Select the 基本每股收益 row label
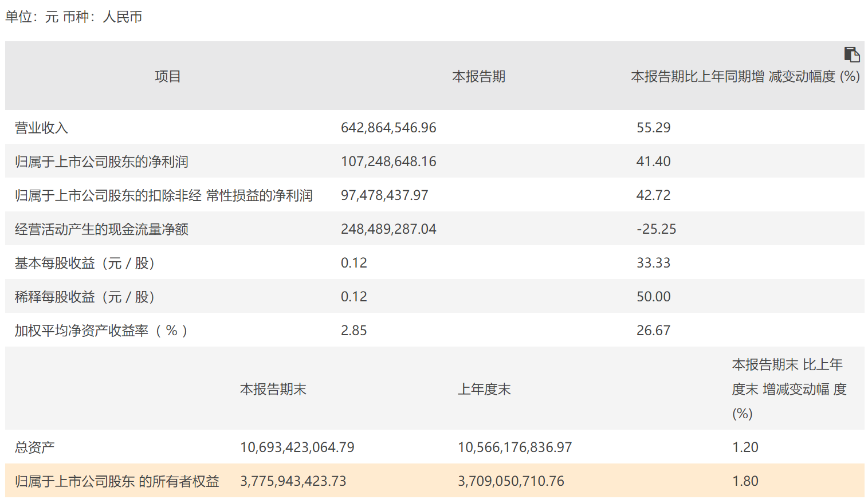 (85, 263)
